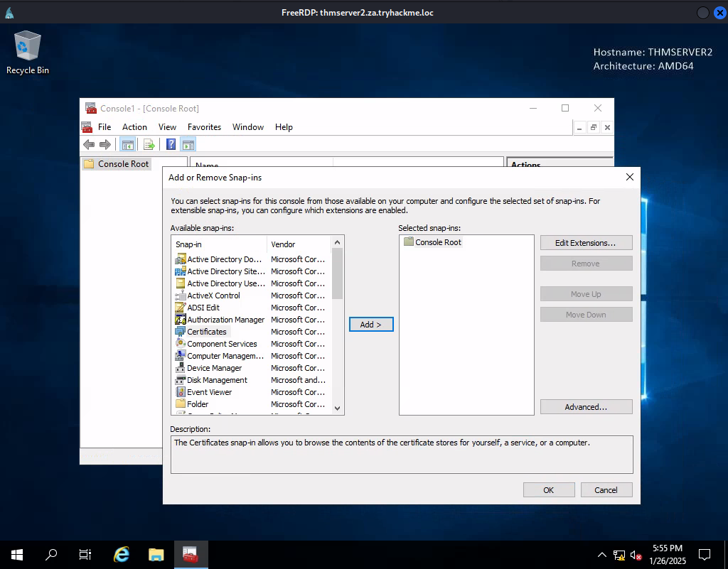Select the ADSI Edit snap-in icon
This screenshot has height=569, width=728.
[180, 308]
